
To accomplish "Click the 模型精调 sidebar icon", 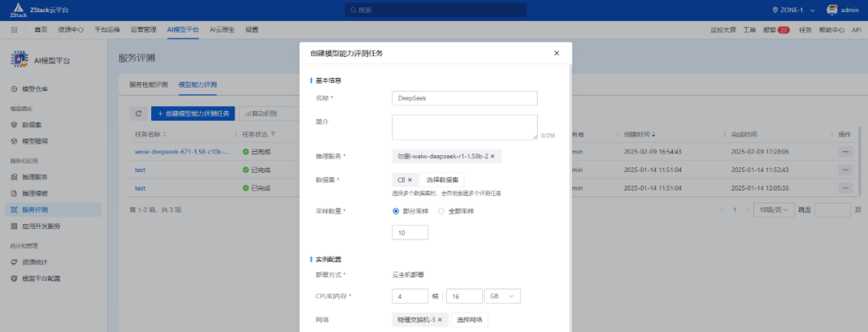I will coord(14,141).
